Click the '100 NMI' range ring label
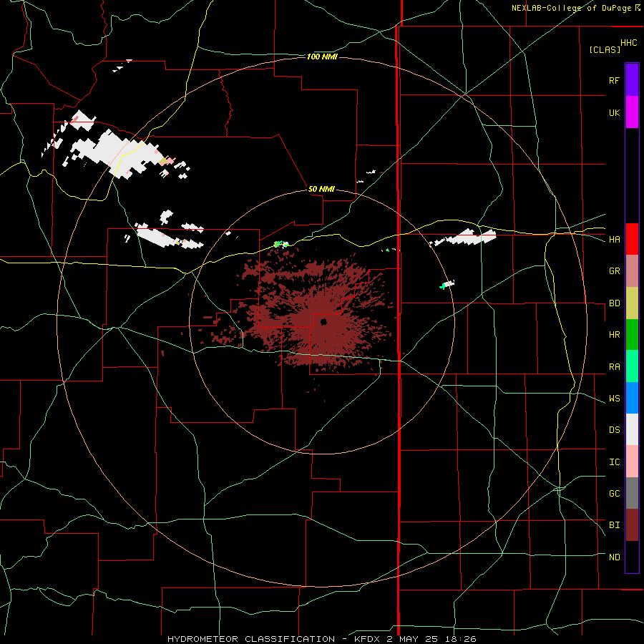This screenshot has width=644, height=644. [x=322, y=57]
